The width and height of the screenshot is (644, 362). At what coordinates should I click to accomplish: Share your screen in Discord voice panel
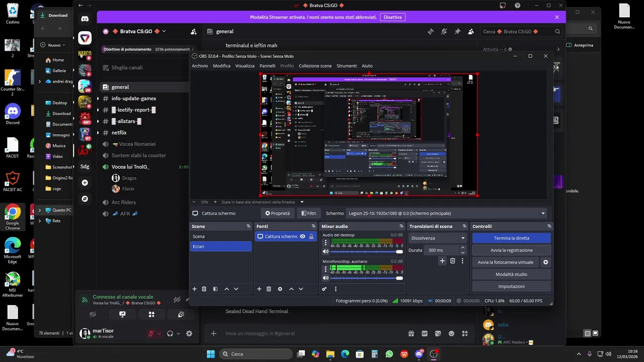pos(122,314)
